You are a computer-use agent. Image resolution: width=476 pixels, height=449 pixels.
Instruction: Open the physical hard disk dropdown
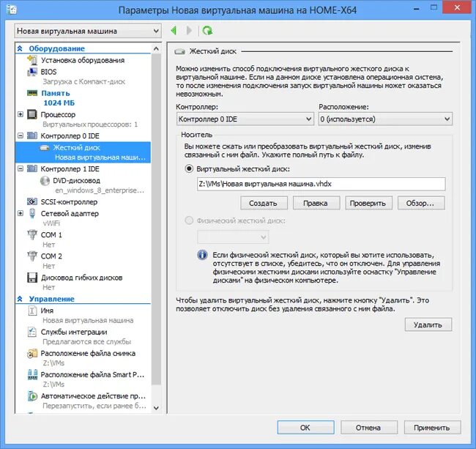tap(233, 237)
